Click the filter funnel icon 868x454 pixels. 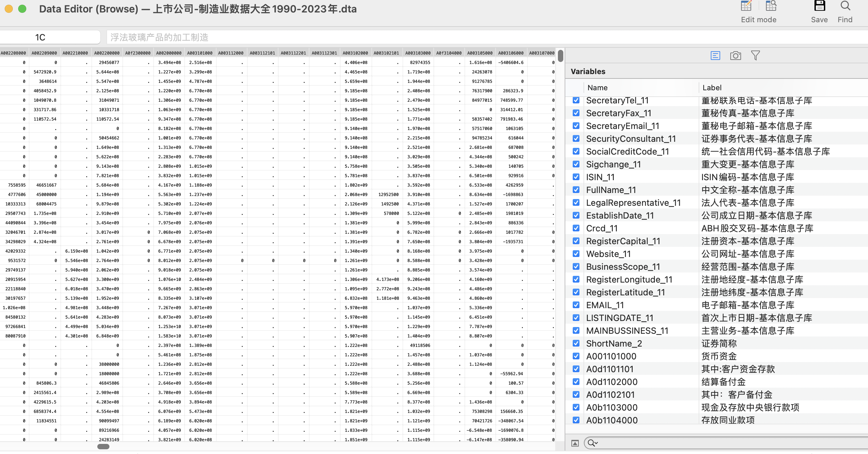tap(756, 56)
